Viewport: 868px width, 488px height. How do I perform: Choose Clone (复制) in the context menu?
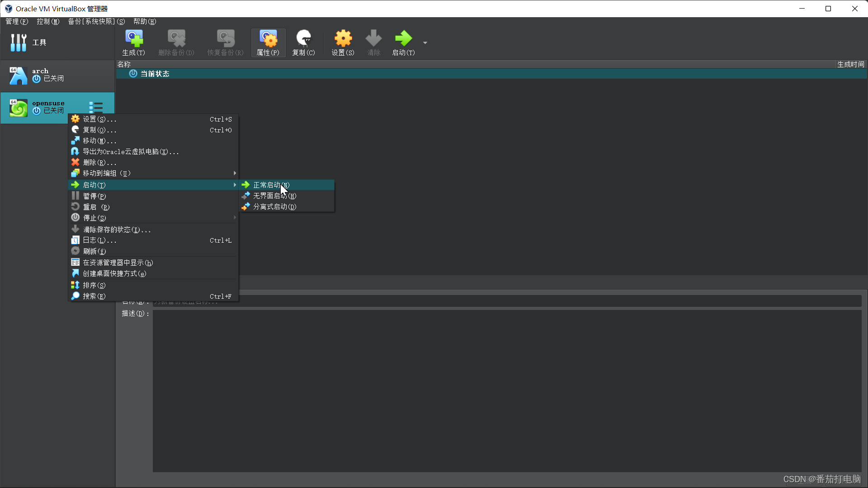[153, 130]
